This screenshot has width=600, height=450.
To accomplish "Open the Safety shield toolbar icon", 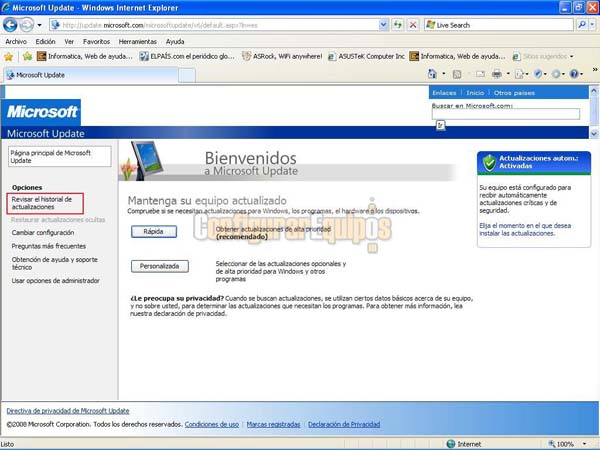I will (540, 74).
